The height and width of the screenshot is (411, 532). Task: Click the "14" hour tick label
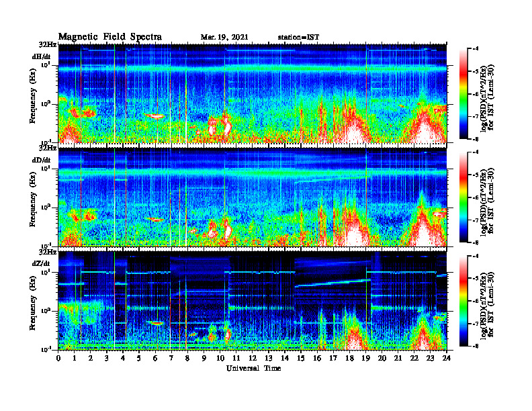[x=285, y=358]
